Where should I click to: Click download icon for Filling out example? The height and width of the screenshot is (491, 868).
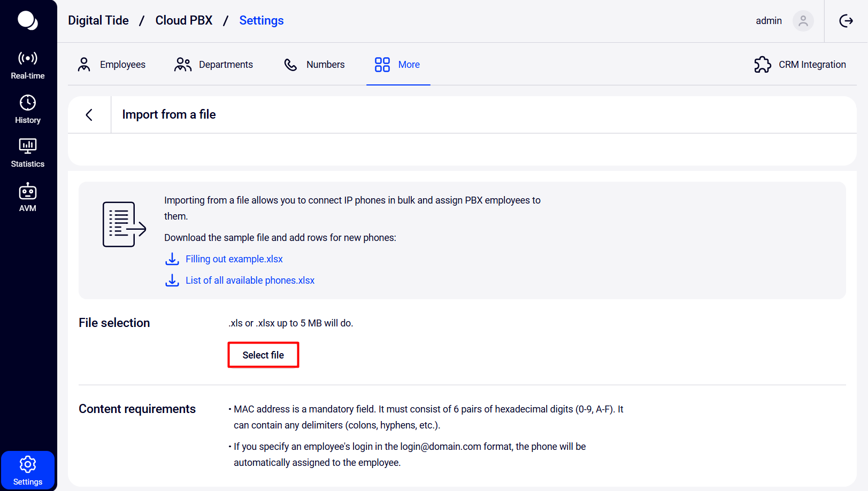coord(172,259)
